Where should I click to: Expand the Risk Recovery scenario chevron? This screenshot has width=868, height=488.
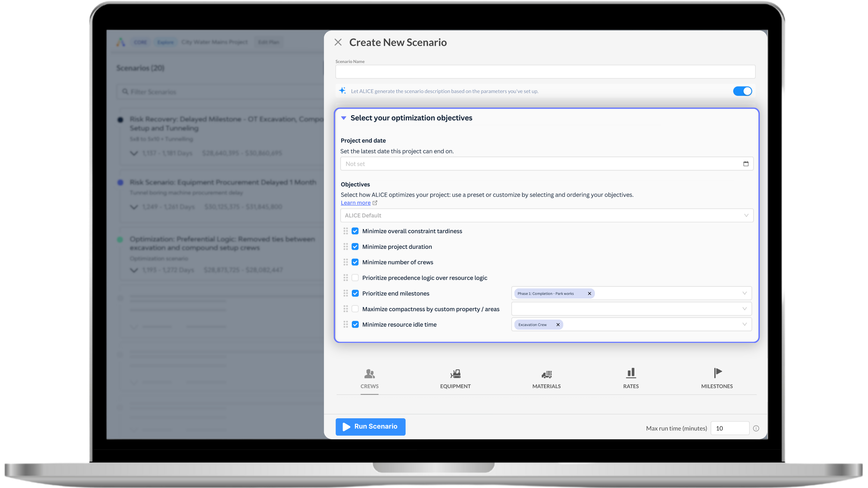[x=134, y=153]
